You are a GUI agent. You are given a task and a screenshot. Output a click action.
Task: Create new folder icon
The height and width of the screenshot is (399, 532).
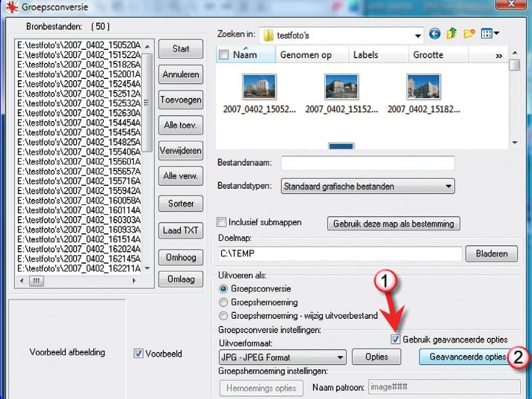(x=469, y=34)
